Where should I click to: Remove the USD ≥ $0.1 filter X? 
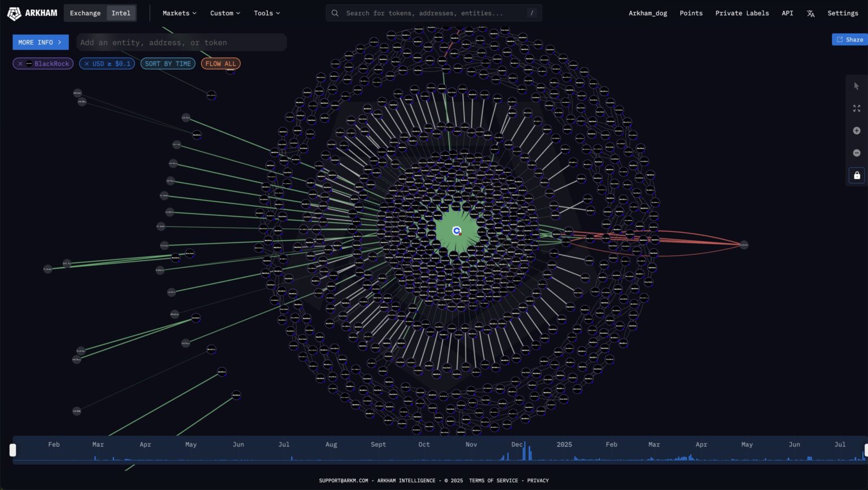(86, 64)
